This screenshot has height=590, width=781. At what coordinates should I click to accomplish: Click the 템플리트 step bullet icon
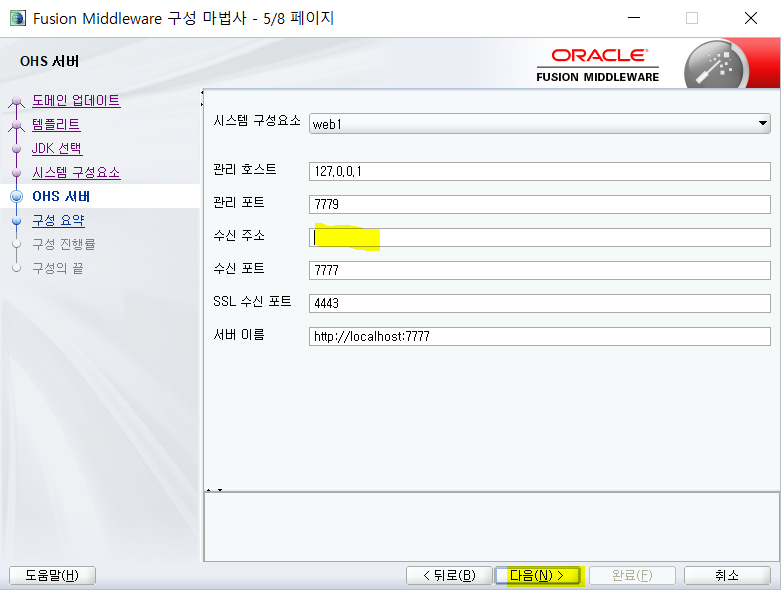16,125
